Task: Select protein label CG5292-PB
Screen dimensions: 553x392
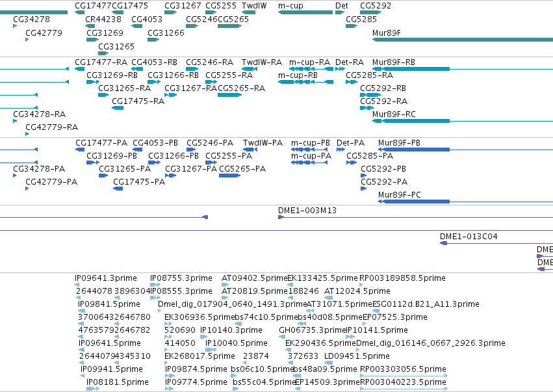Action: pyautogui.click(x=383, y=169)
